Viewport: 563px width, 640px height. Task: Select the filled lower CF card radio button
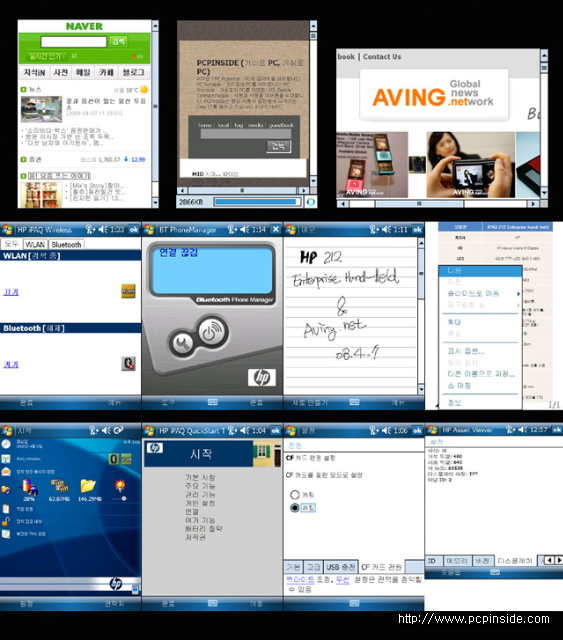[x=295, y=508]
